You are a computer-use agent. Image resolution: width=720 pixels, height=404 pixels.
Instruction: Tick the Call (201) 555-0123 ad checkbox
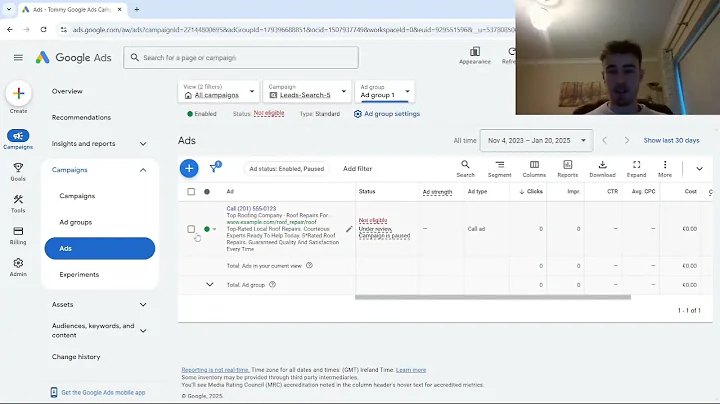191,229
